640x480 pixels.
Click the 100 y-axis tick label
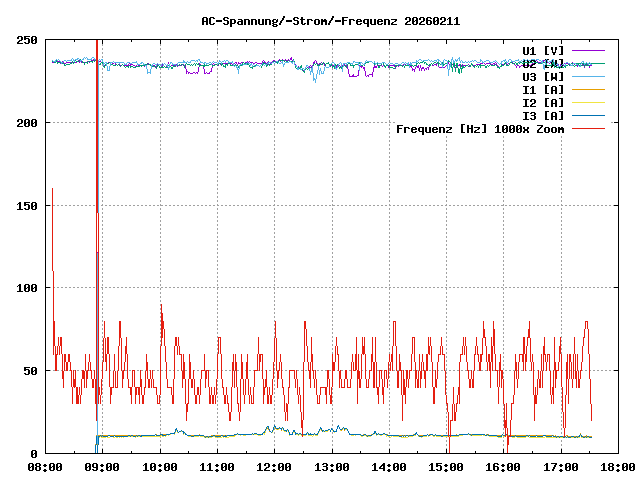click(x=27, y=288)
